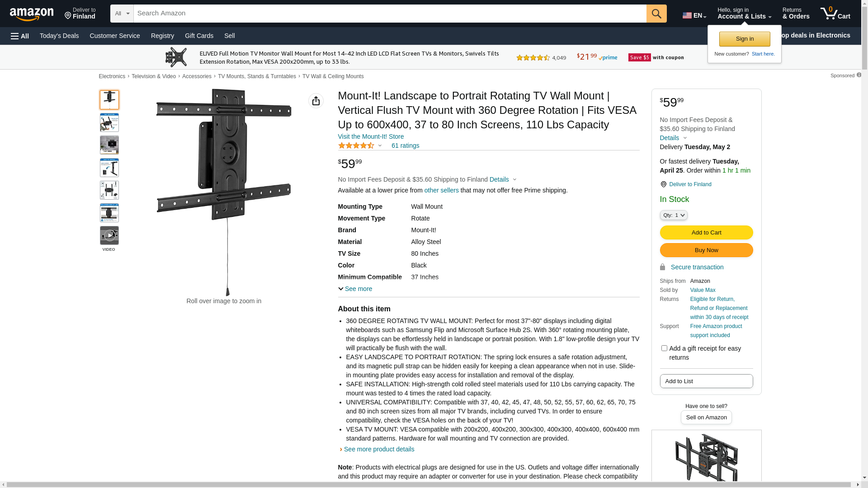Click the search magnifier button

(x=656, y=14)
